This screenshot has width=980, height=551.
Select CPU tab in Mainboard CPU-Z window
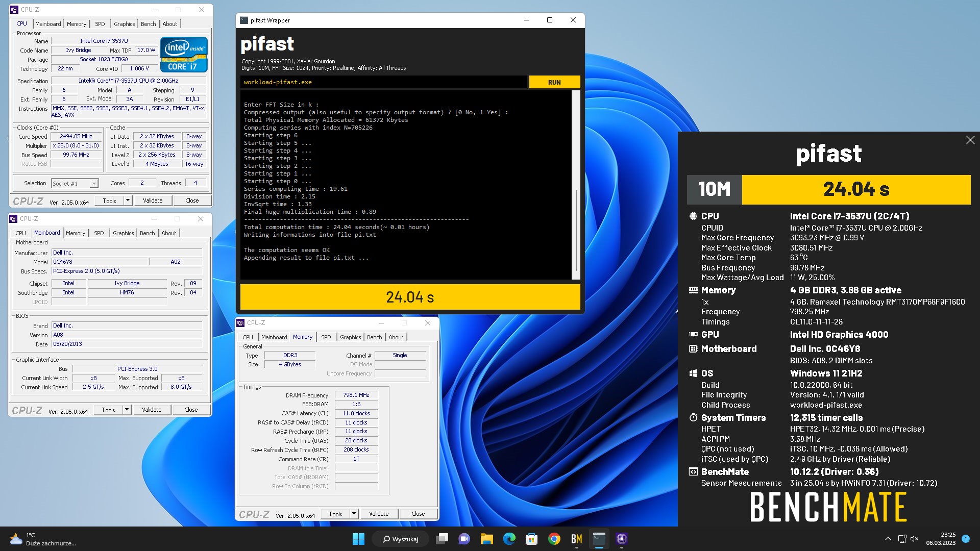21,233
